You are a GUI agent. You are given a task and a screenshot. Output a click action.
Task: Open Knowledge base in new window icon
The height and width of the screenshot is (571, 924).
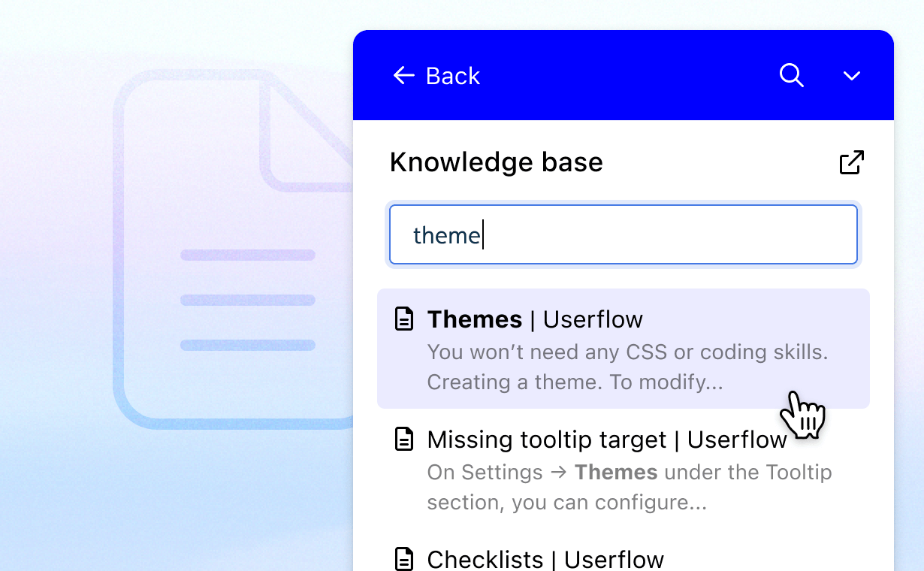(x=851, y=162)
